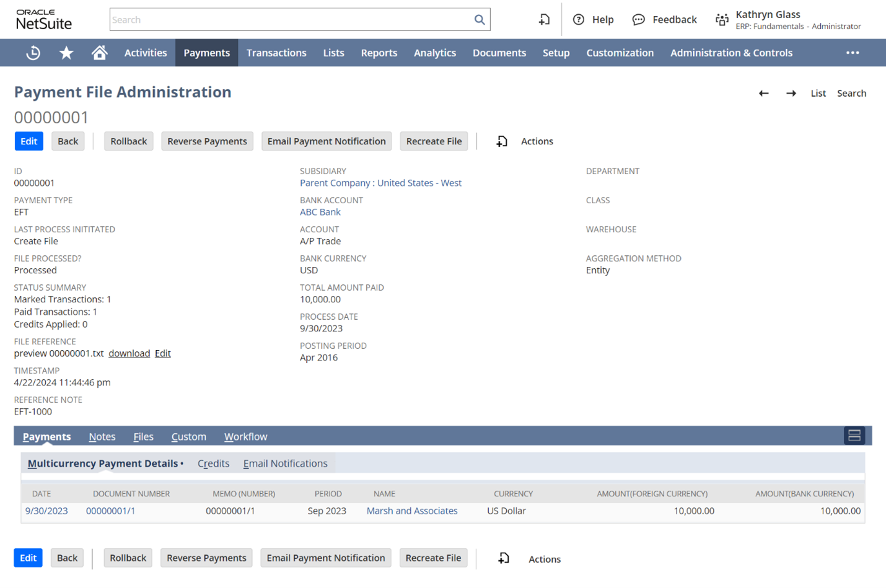
Task: Switch to the Email Notifications tab
Action: click(284, 463)
